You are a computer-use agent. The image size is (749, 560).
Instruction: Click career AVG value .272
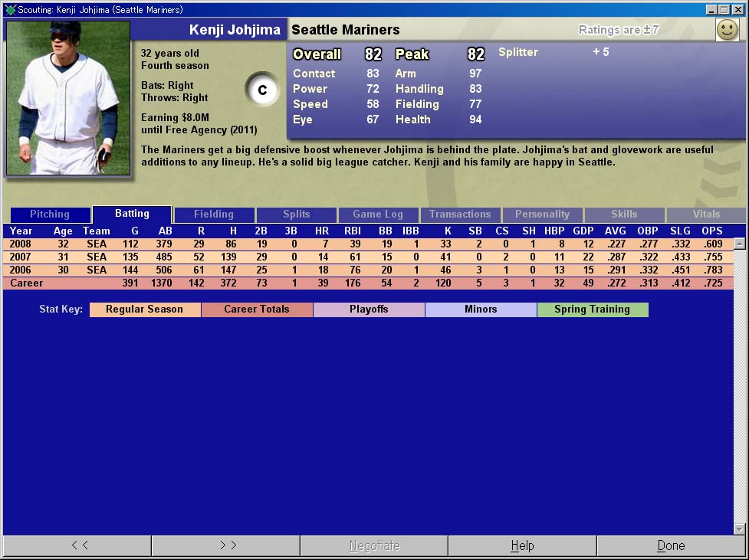click(616, 283)
